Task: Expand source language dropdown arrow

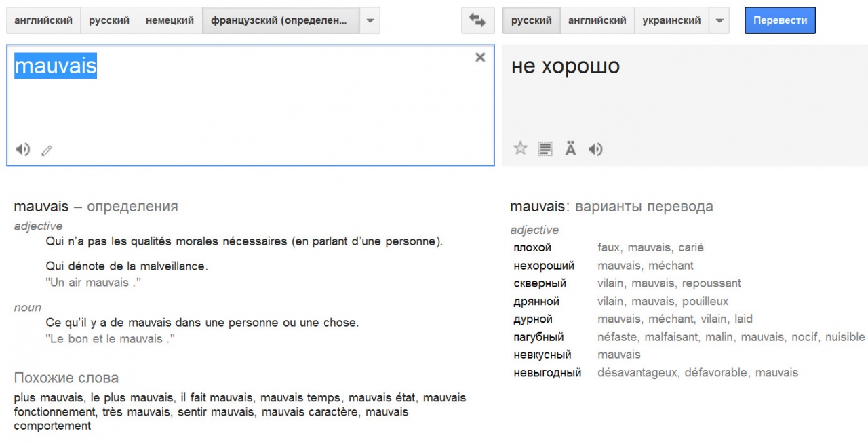Action: point(370,21)
